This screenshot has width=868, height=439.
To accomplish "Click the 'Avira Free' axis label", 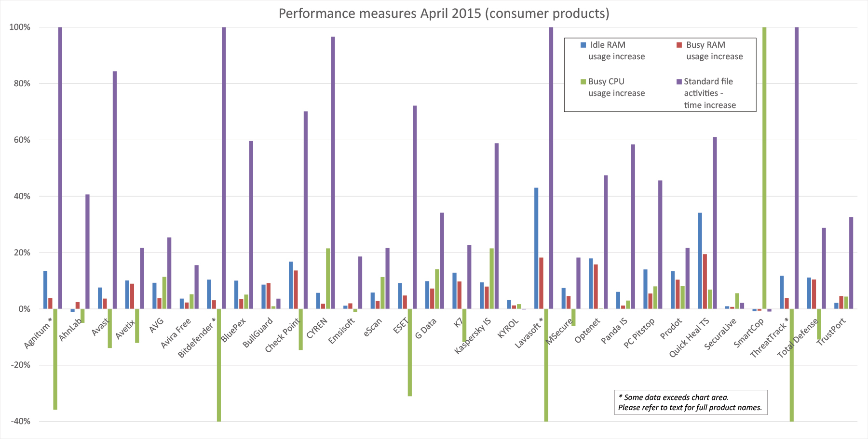I will pyautogui.click(x=176, y=333).
